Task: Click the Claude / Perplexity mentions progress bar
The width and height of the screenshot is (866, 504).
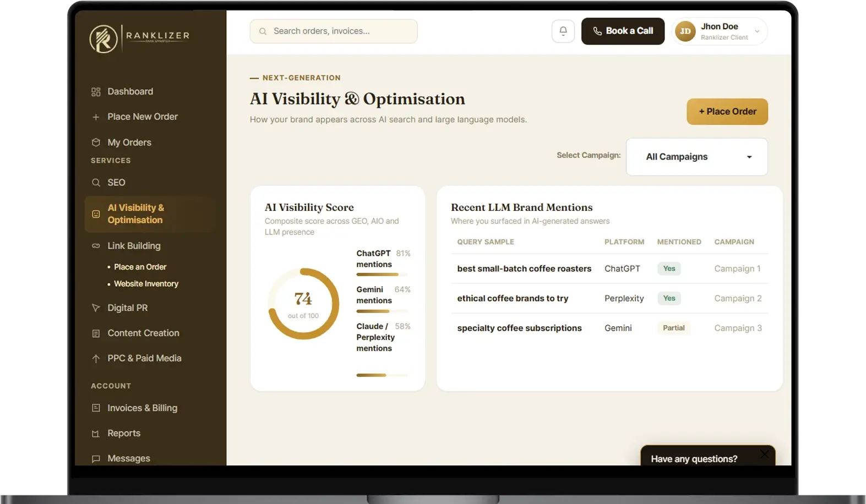Action: (383, 375)
